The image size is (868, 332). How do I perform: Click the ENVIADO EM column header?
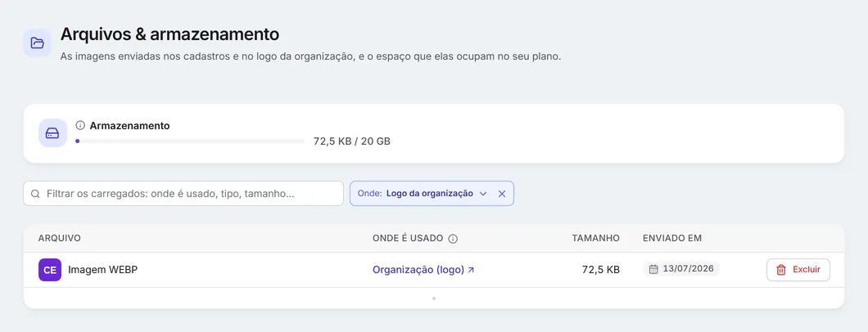tap(672, 238)
